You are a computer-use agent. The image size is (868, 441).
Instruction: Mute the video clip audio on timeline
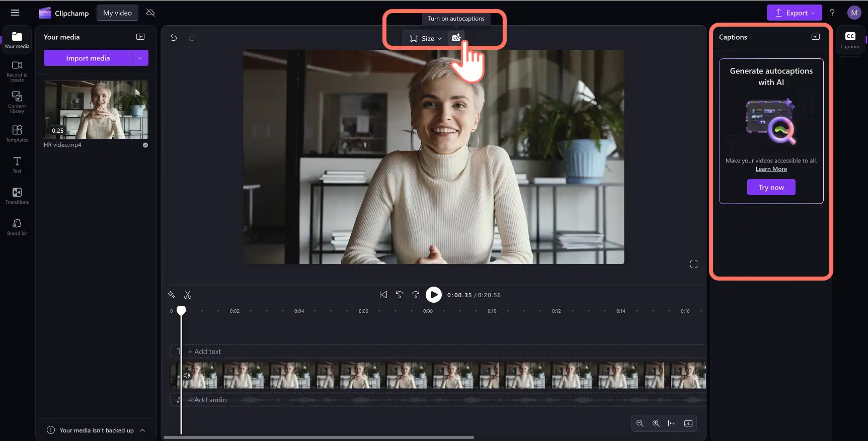click(x=187, y=375)
